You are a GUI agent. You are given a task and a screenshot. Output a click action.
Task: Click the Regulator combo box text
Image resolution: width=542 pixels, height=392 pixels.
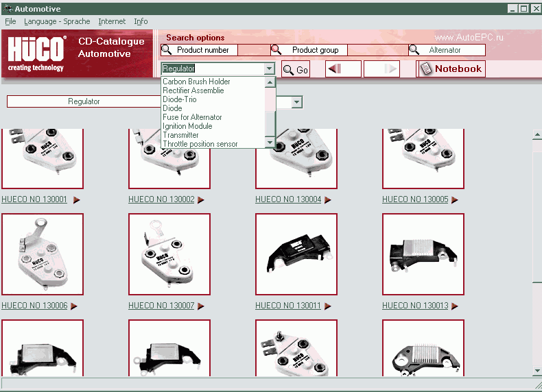(178, 69)
